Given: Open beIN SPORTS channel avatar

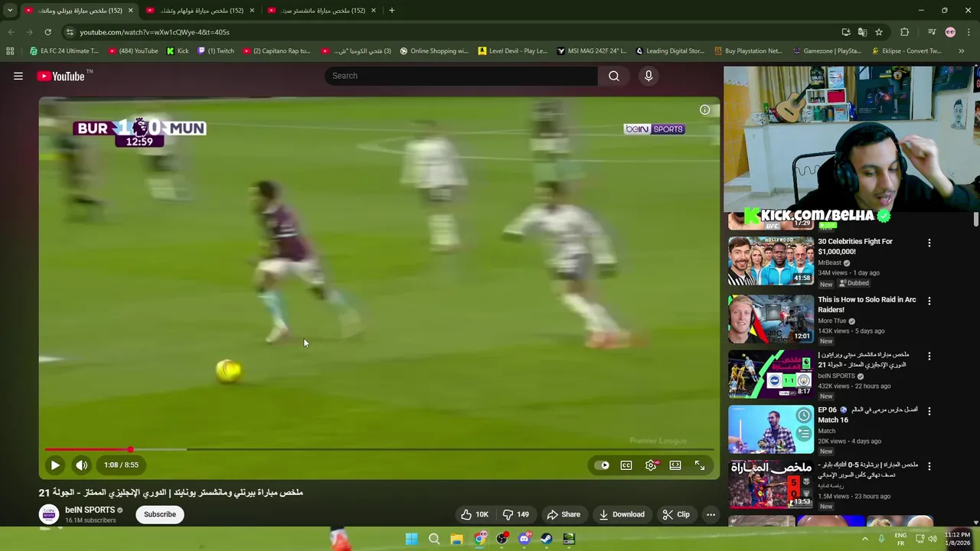Looking at the screenshot, I should (x=49, y=514).
